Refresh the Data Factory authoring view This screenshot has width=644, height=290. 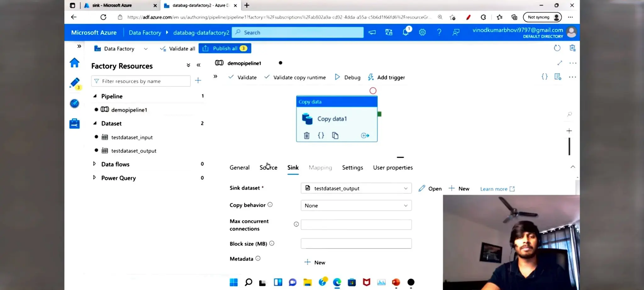pyautogui.click(x=557, y=48)
